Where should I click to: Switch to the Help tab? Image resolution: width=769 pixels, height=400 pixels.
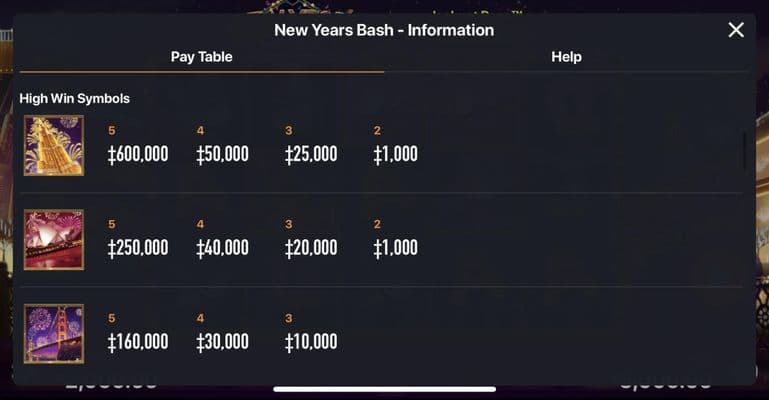coord(566,57)
